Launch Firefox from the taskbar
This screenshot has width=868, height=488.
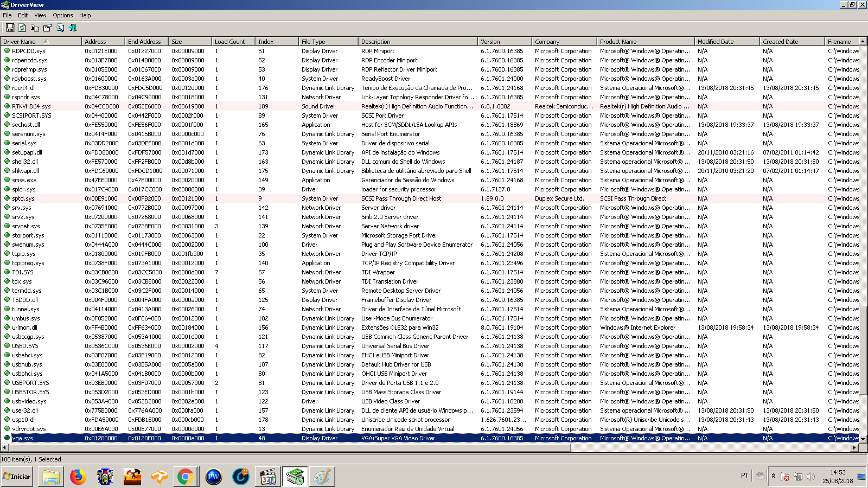[78, 477]
